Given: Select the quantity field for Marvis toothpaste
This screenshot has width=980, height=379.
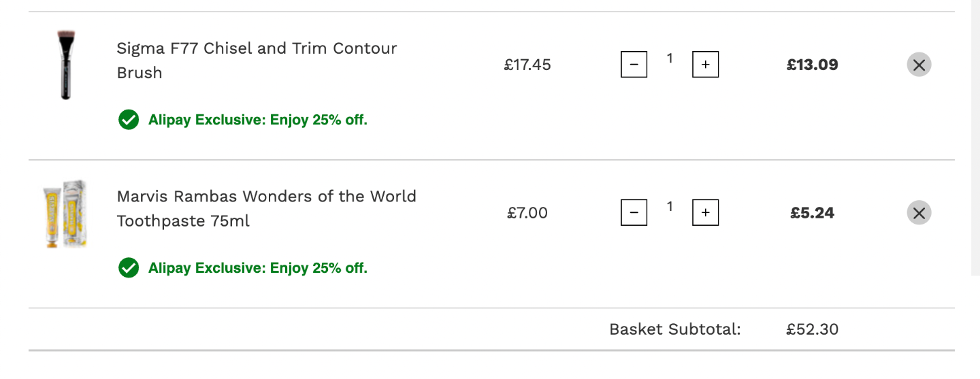Looking at the screenshot, I should 670,207.
